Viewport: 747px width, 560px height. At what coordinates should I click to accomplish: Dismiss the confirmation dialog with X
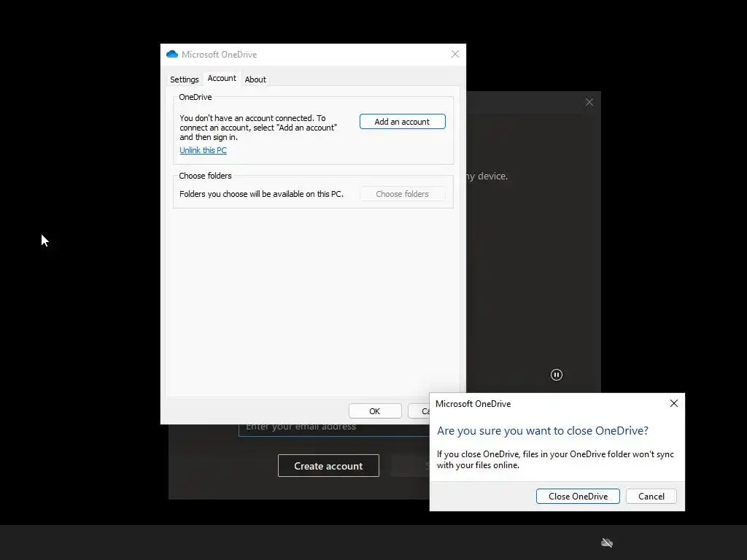[x=673, y=403]
